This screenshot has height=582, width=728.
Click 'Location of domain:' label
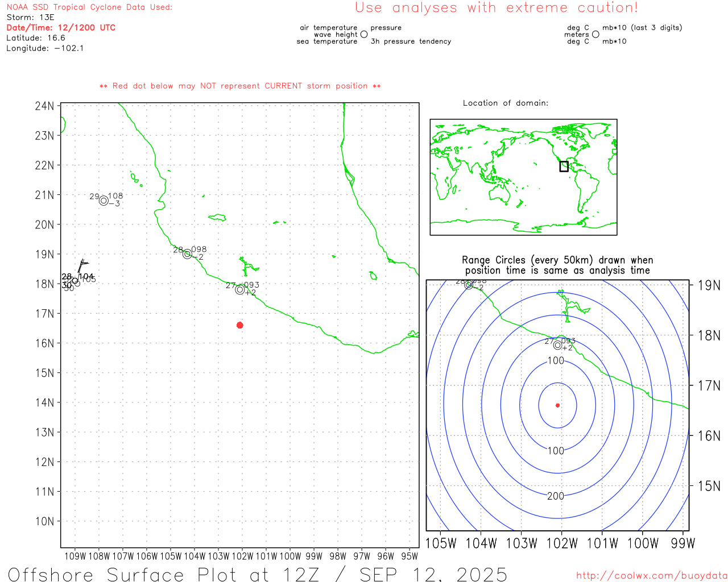pyautogui.click(x=506, y=103)
